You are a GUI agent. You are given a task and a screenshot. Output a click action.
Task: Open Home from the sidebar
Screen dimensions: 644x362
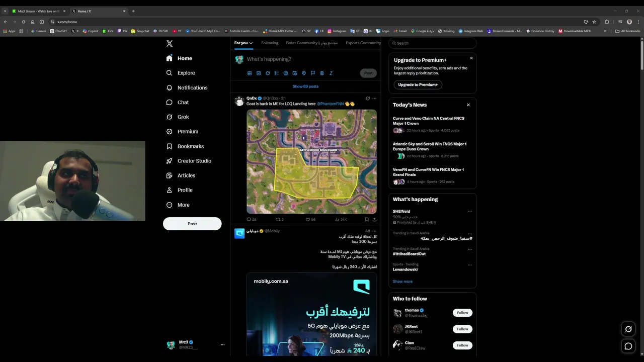click(179, 58)
